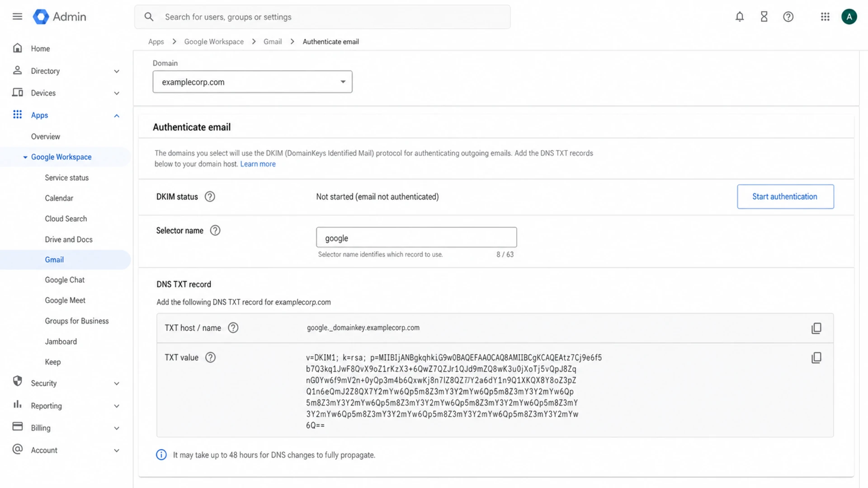Click the Security shield icon
This screenshot has height=488, width=868.
[18, 381]
